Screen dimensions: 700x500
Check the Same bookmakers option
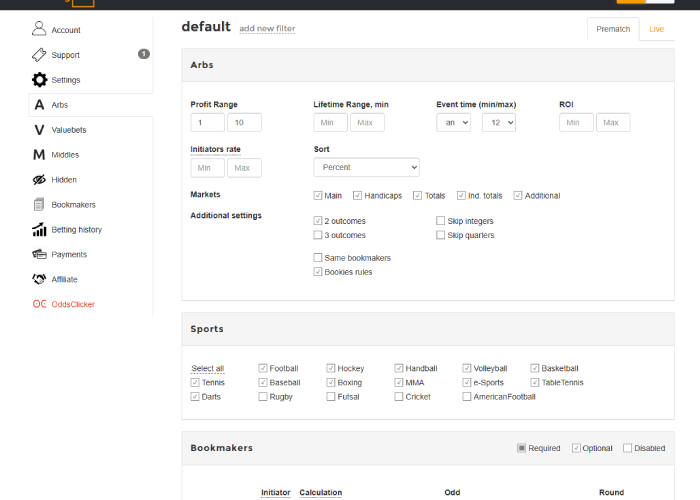pos(318,258)
